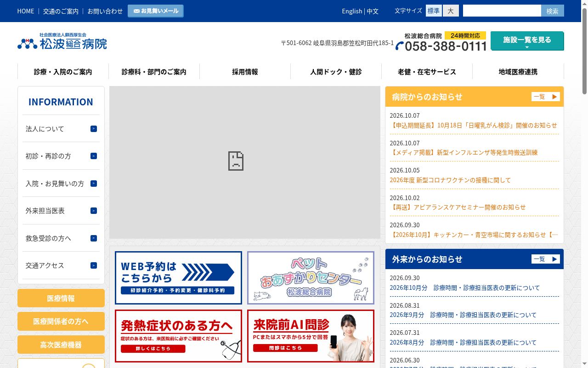The image size is (588, 368).
Task: Click the site search input field
Action: pos(502,11)
